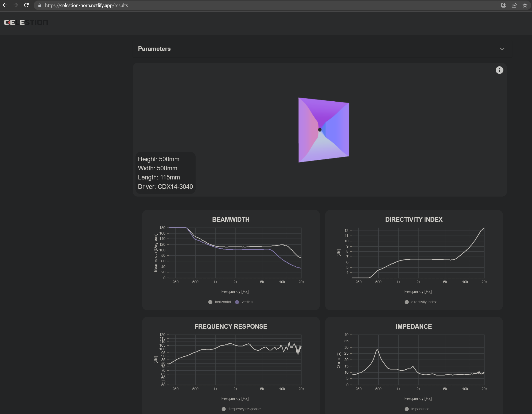Click the Impedance chart peak near 500 Hz
This screenshot has height=414, width=532.
pyautogui.click(x=377, y=350)
